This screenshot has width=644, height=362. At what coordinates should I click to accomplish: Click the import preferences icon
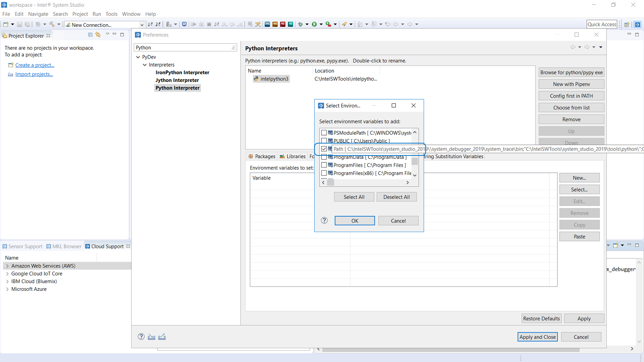[151, 337]
